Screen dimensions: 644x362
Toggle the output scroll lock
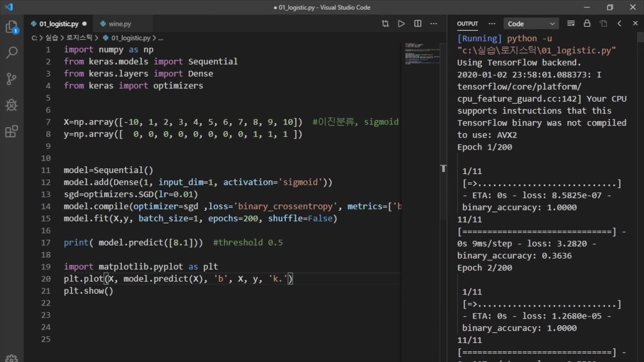coord(587,23)
